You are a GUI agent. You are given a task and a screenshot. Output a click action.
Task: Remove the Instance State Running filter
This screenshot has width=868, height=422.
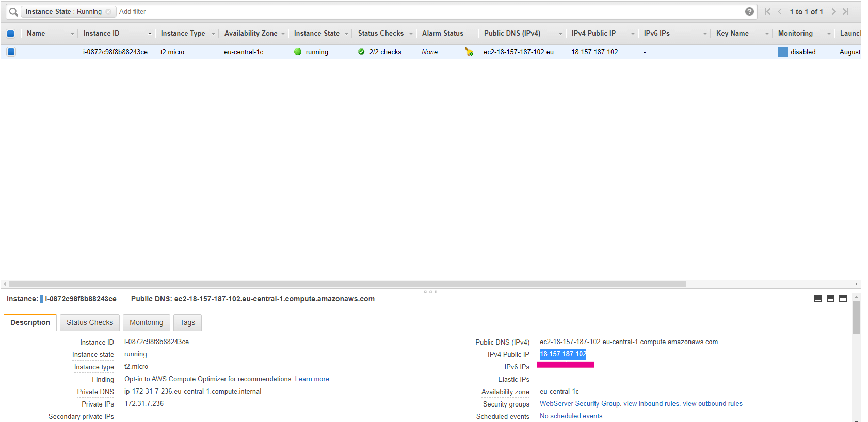108,12
